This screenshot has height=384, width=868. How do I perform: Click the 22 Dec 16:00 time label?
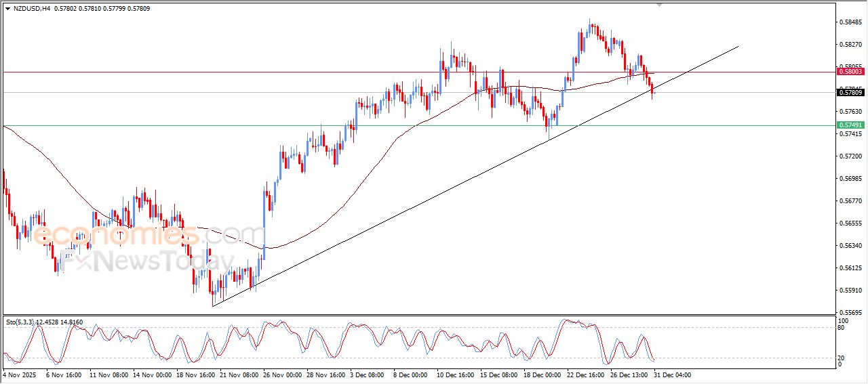tap(585, 375)
